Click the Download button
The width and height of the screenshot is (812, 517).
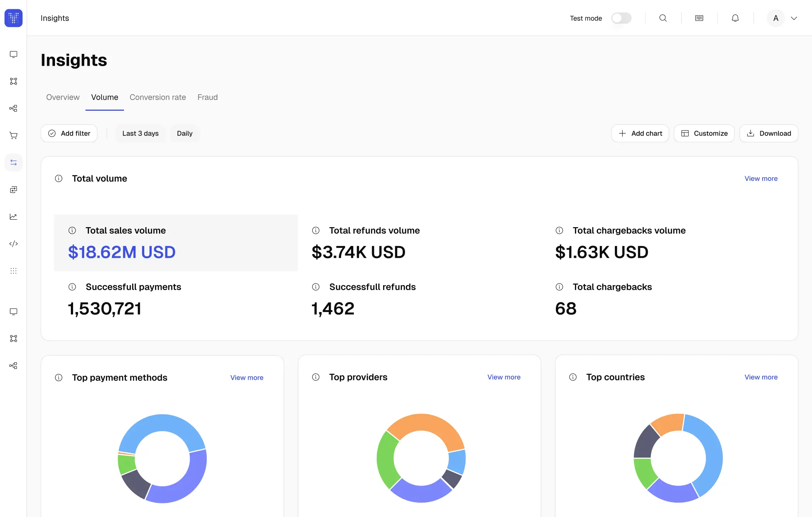coord(769,133)
